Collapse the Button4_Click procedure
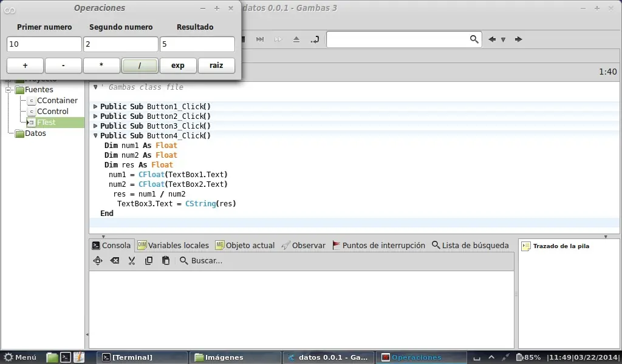This screenshot has width=622, height=364. click(95, 135)
